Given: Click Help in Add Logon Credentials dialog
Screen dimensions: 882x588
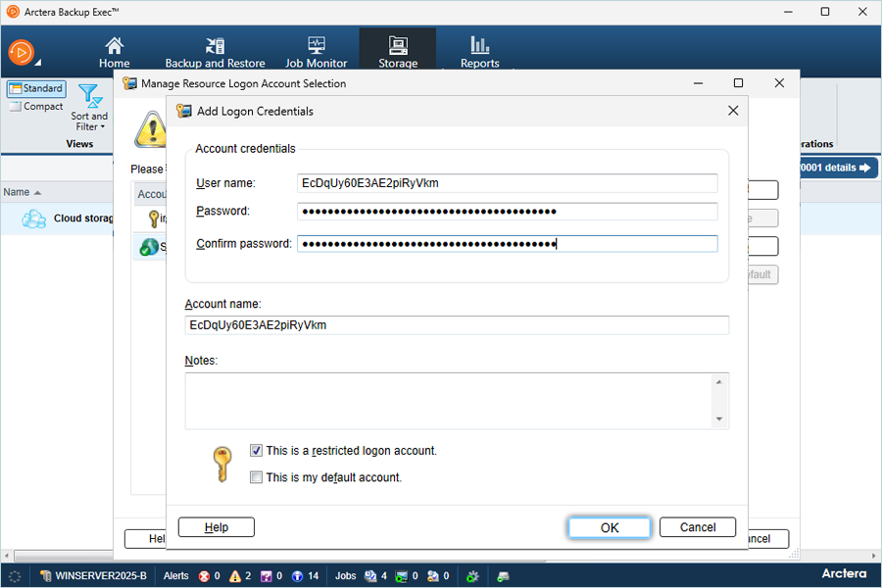Looking at the screenshot, I should (x=217, y=527).
